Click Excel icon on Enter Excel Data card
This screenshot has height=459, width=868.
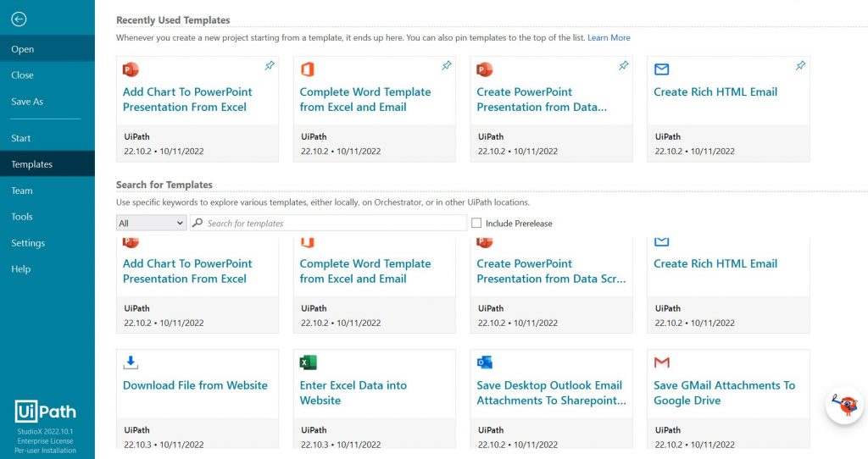coord(308,362)
